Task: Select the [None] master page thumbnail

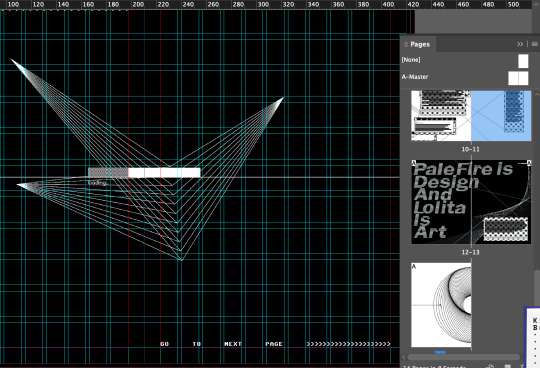Action: (x=523, y=61)
